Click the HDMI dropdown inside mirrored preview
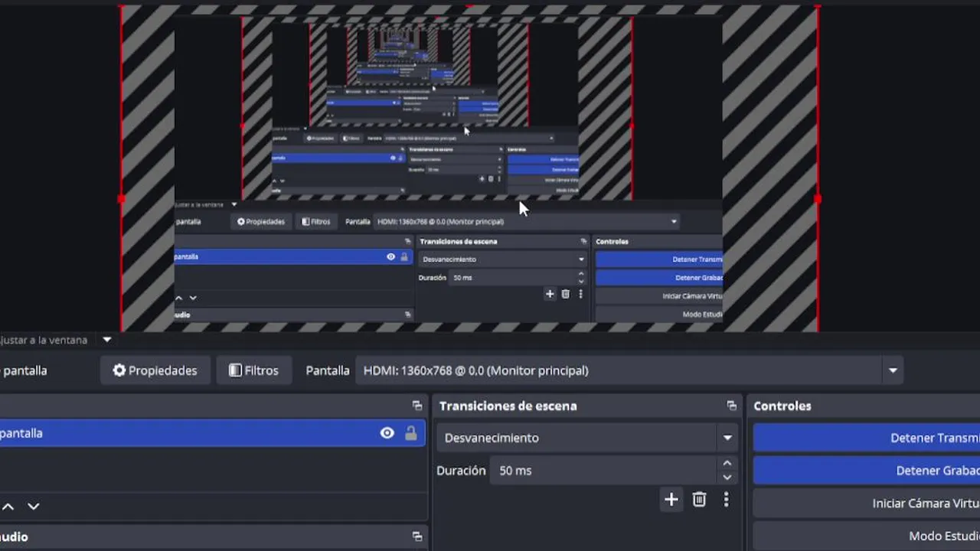The height and width of the screenshot is (551, 980). coord(527,222)
